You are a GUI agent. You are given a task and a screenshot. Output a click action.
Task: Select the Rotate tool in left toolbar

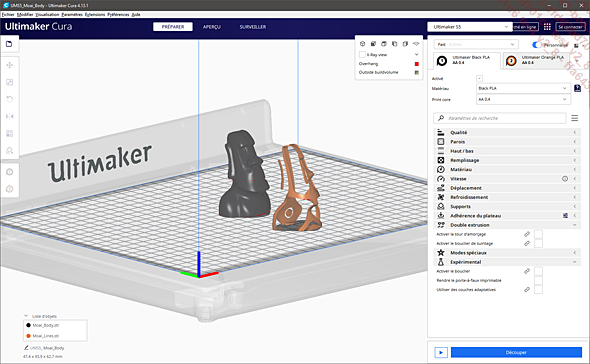(x=9, y=99)
